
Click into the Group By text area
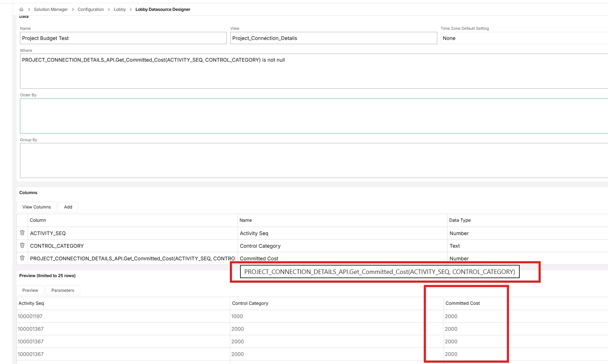click(x=314, y=160)
